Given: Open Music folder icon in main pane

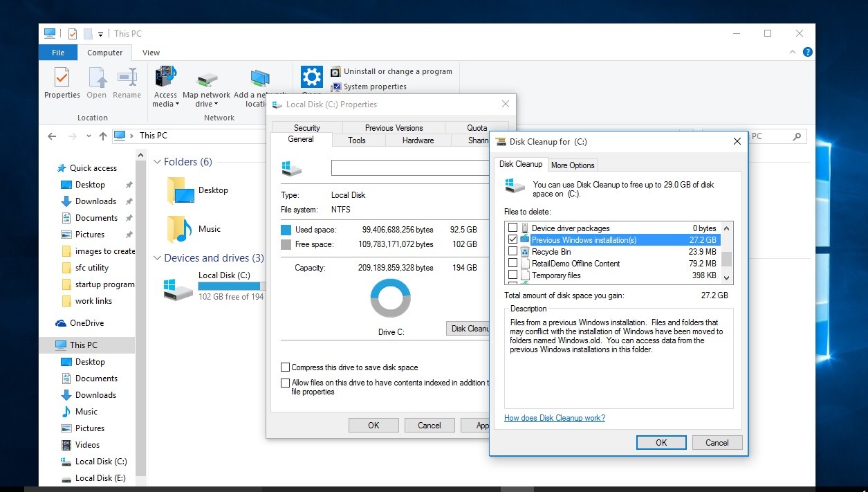Looking at the screenshot, I should point(179,229).
